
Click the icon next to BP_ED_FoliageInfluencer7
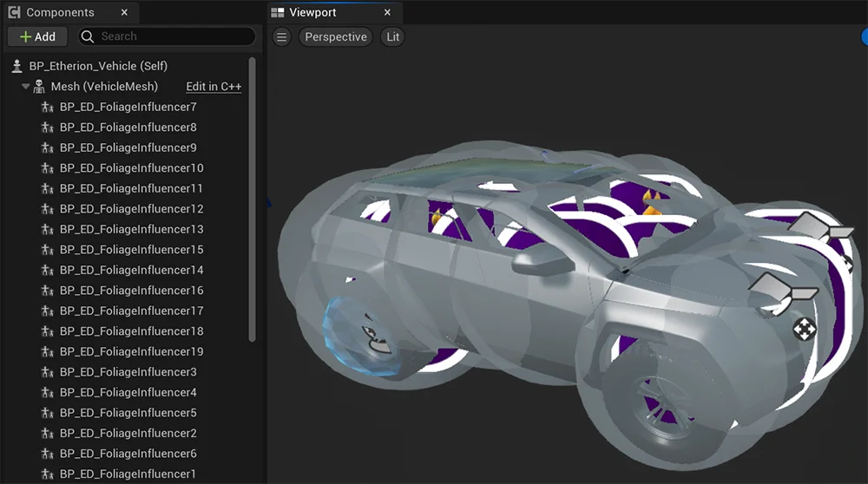click(48, 108)
